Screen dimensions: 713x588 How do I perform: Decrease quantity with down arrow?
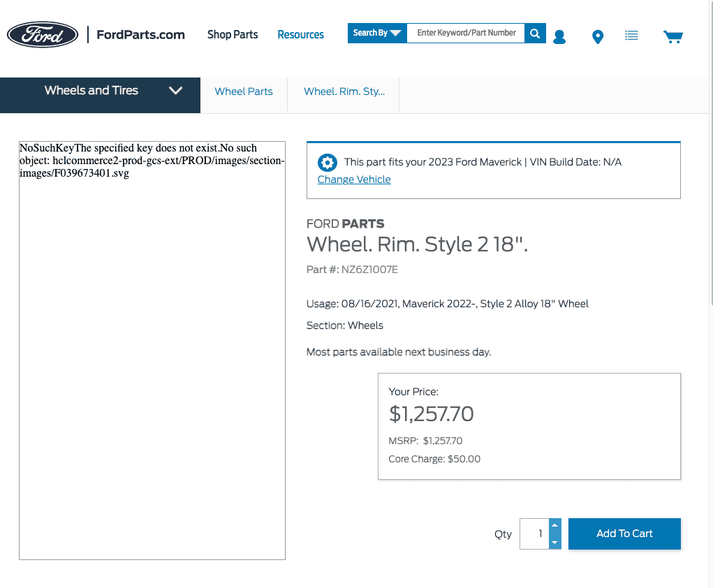pos(554,542)
